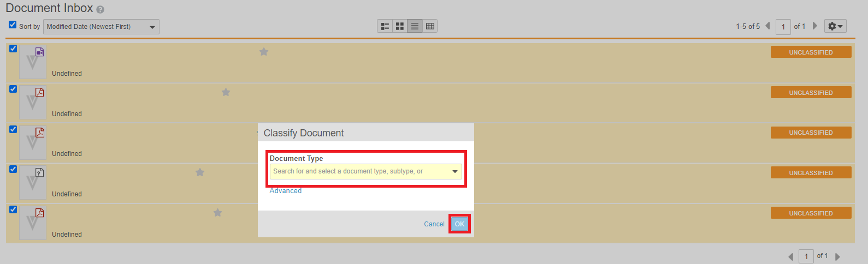
Task: Go to next page using top arrow
Action: (815, 26)
